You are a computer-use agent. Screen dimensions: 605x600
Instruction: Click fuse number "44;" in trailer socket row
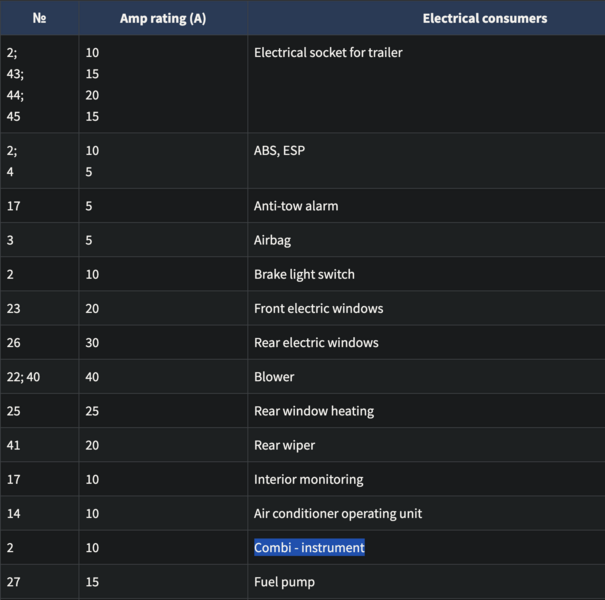tap(15, 95)
